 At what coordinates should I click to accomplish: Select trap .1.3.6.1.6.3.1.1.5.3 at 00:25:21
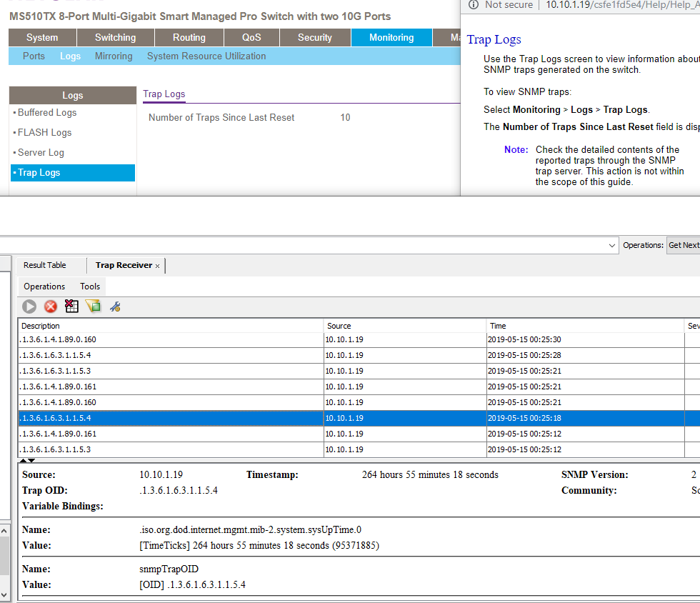[x=359, y=372]
